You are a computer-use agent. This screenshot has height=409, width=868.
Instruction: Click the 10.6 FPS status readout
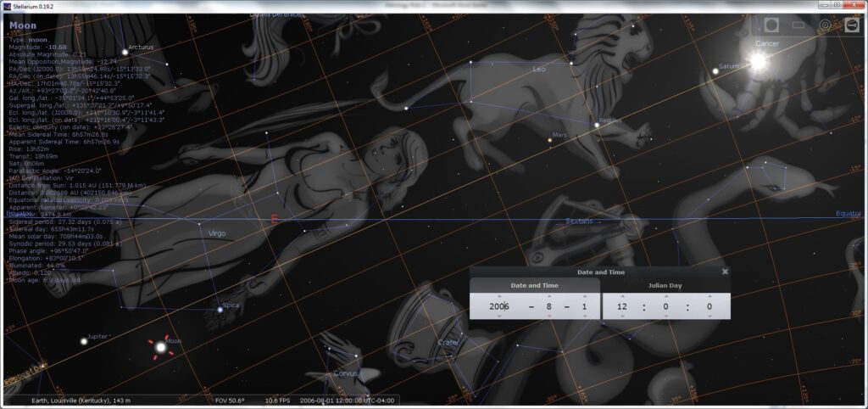click(x=278, y=401)
